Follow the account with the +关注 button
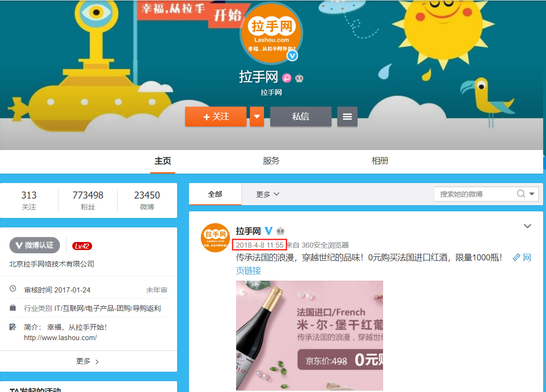Screen dimensions: 546x392 coord(216,117)
